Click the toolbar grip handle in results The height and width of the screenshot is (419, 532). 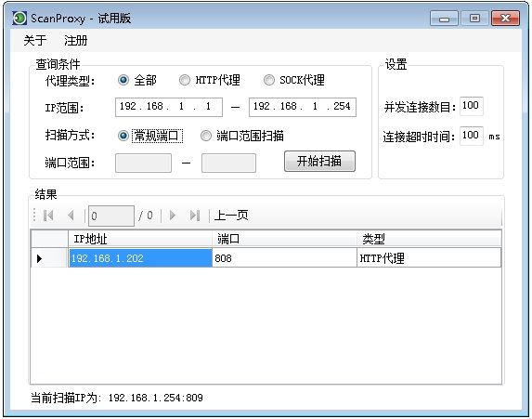[34, 216]
